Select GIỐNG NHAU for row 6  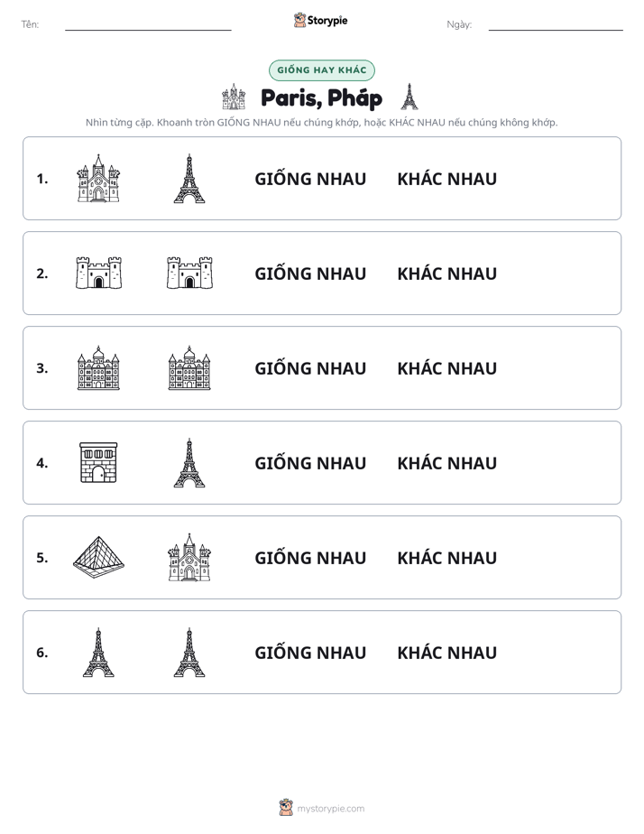tap(310, 653)
